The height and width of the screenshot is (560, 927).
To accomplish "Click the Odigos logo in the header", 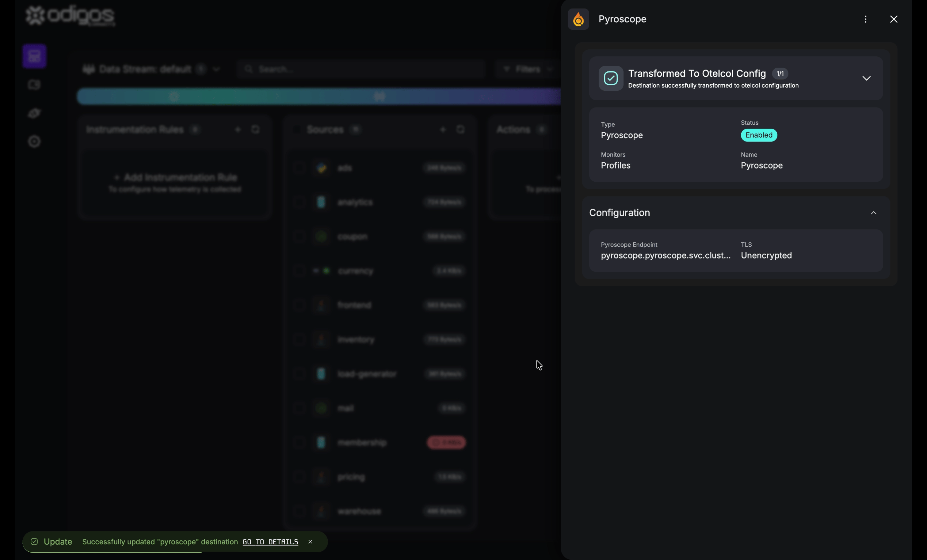I will click(71, 16).
